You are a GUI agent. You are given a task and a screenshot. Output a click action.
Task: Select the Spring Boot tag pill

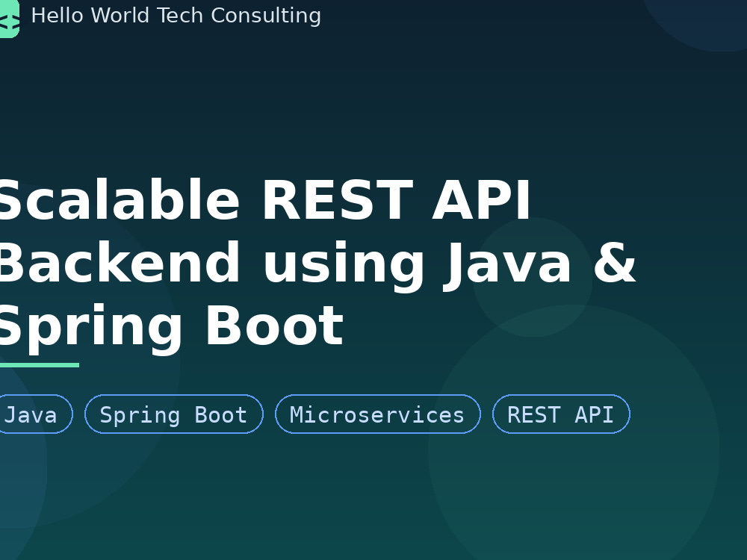[174, 414]
